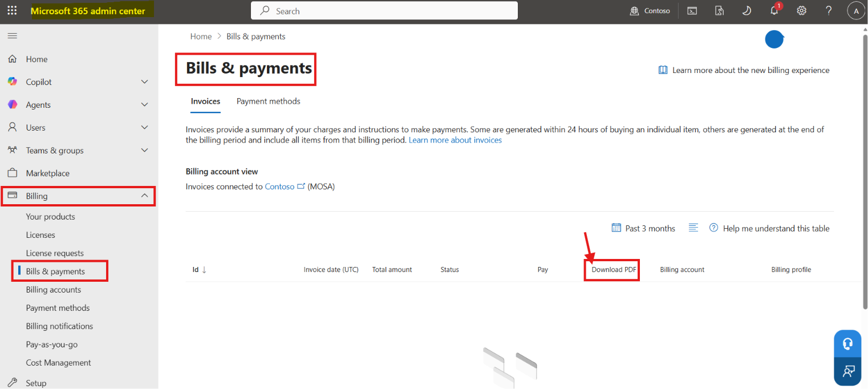This screenshot has height=389, width=868.
Task: Open account manager avatar A
Action: click(x=856, y=11)
